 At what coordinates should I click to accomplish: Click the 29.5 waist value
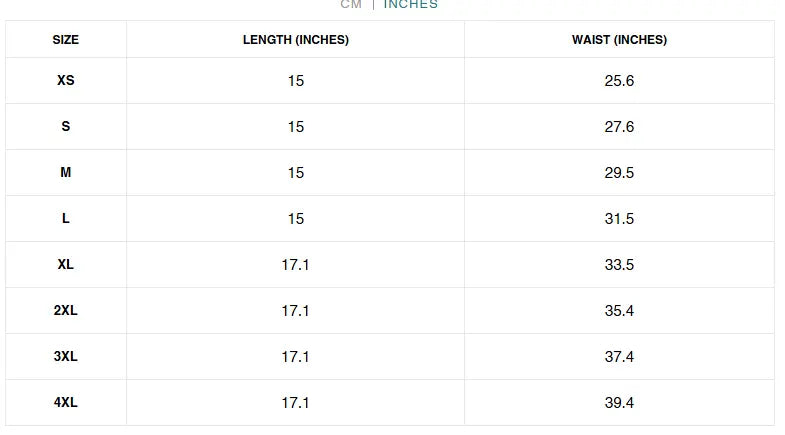pyautogui.click(x=619, y=173)
